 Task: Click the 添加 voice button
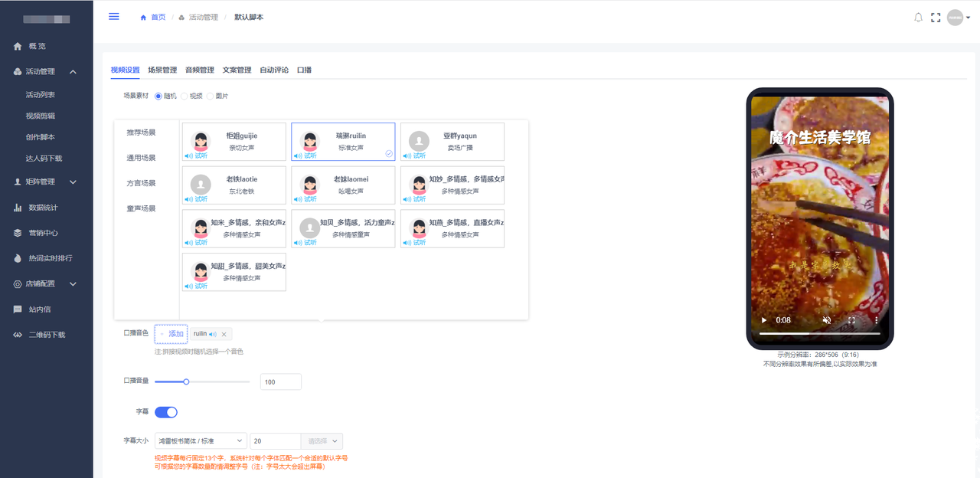click(171, 334)
